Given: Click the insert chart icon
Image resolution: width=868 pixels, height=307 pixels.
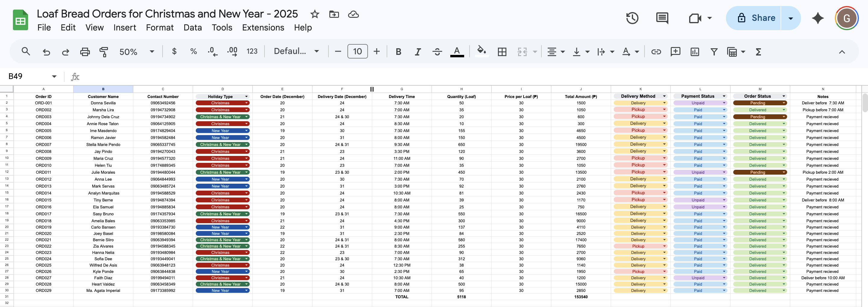Looking at the screenshot, I should 695,52.
